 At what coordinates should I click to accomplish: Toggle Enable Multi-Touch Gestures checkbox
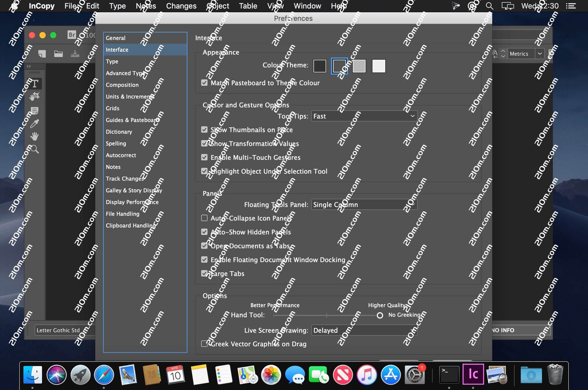(204, 157)
